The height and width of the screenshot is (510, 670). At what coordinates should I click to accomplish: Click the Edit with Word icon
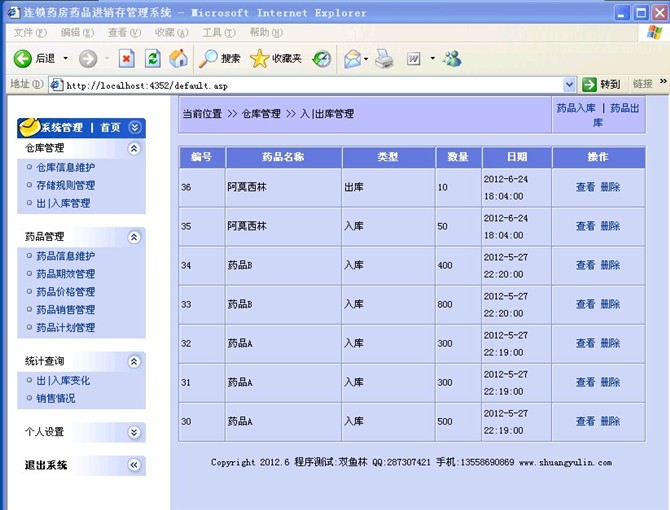(x=413, y=59)
